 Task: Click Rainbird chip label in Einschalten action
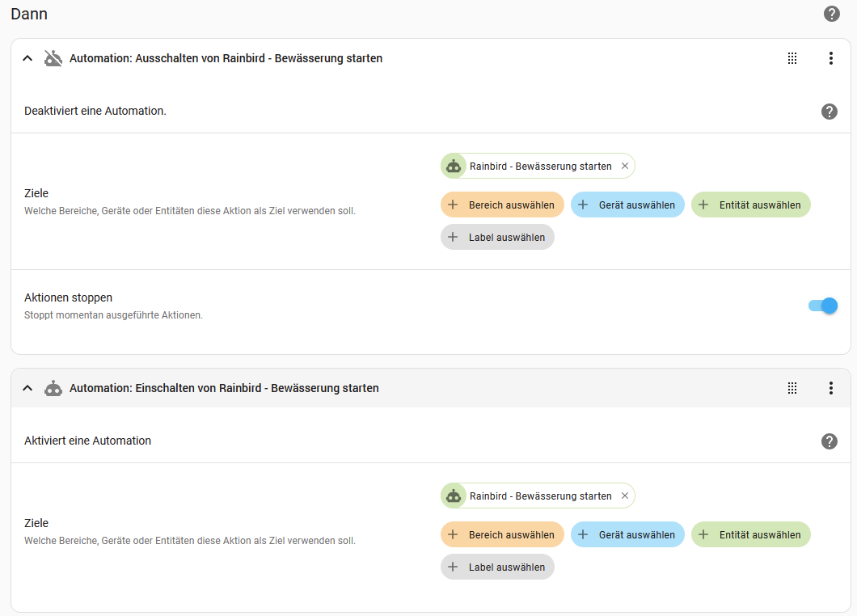coord(541,496)
